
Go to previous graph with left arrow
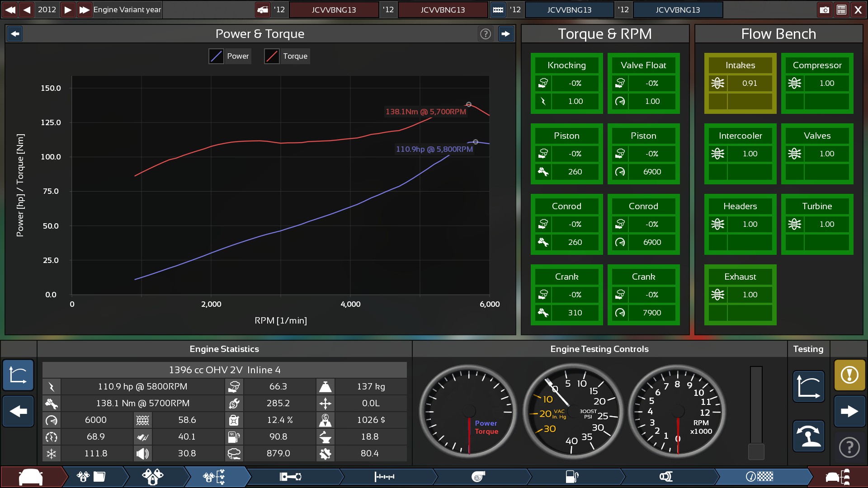point(15,34)
